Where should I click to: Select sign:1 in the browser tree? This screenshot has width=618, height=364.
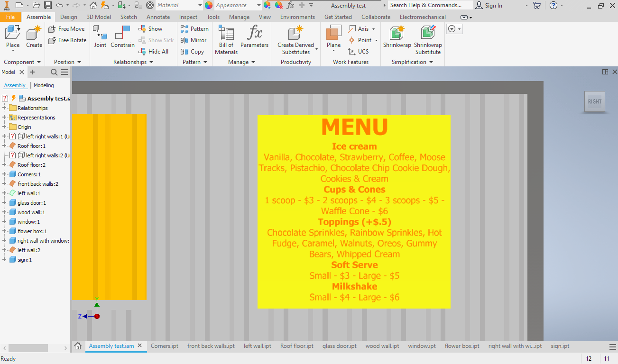(x=25, y=260)
